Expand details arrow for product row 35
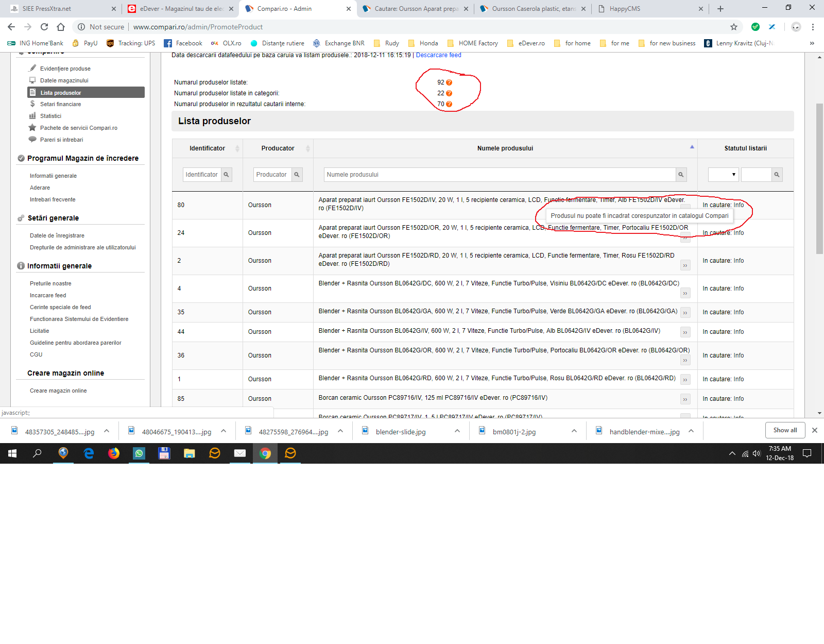 point(685,313)
